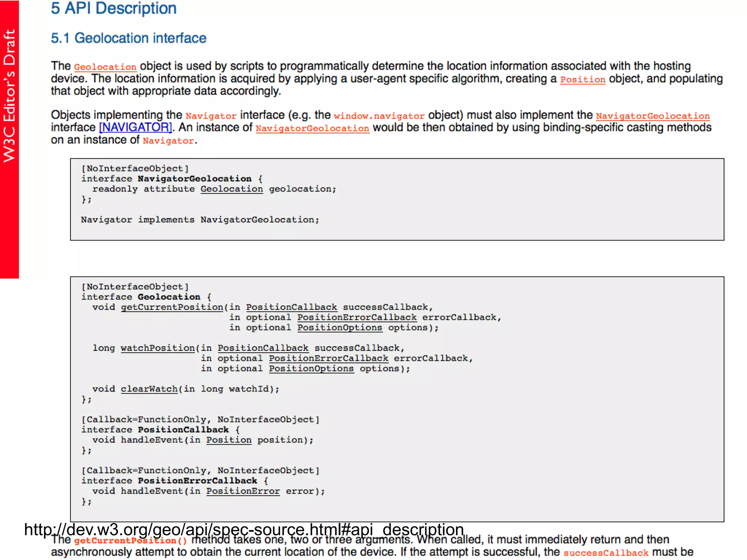Click 'Navigator' code text before 'interface (e.g.'

pos(211,116)
